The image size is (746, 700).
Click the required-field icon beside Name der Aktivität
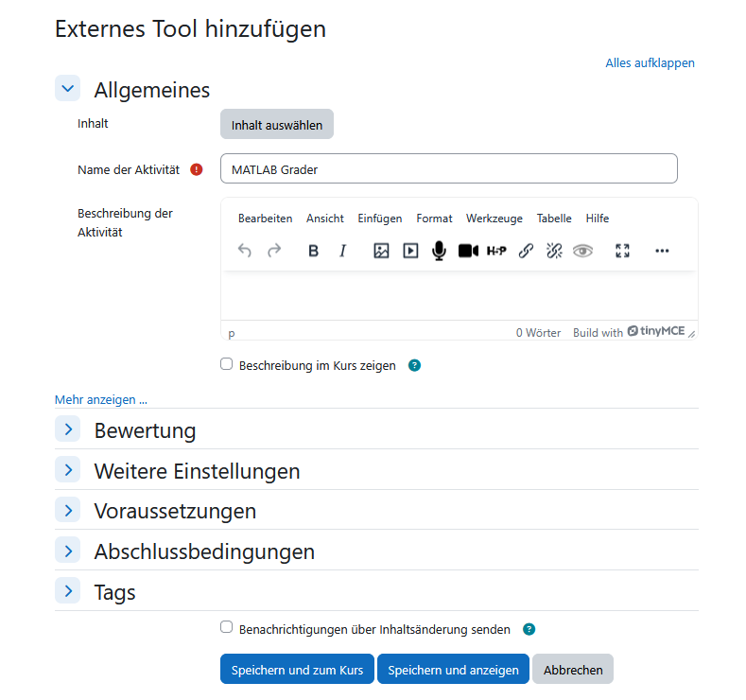pyautogui.click(x=196, y=169)
